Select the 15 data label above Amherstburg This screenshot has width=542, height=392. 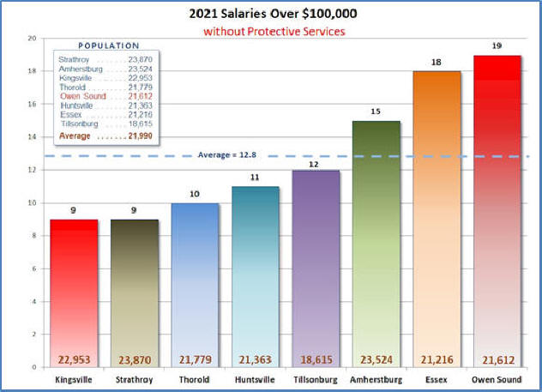click(x=376, y=112)
